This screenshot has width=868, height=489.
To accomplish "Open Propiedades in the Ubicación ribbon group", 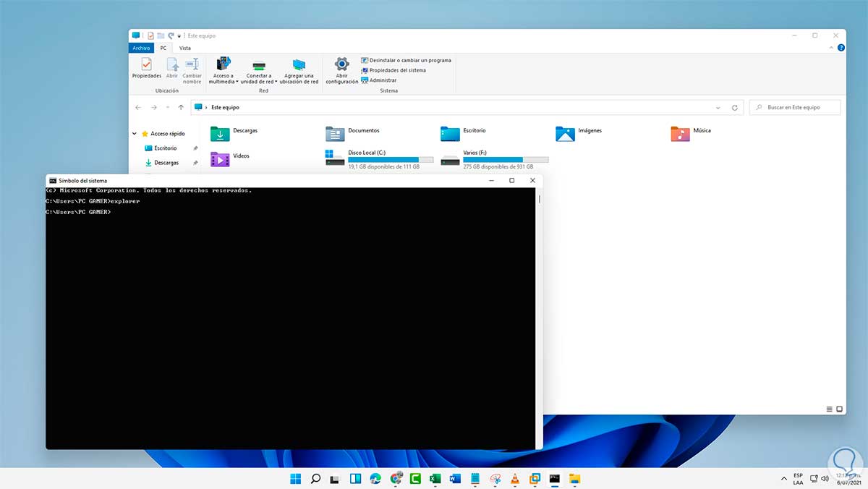I will pyautogui.click(x=146, y=69).
